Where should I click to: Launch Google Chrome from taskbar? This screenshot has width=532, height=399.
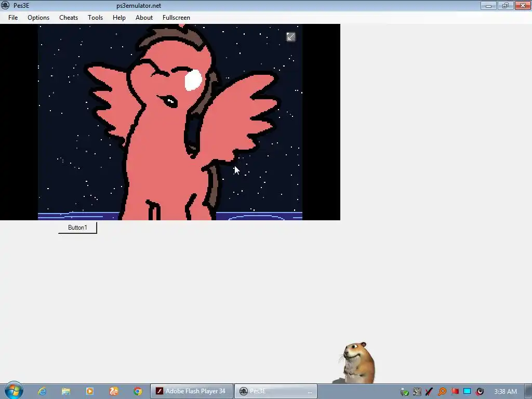pyautogui.click(x=138, y=391)
